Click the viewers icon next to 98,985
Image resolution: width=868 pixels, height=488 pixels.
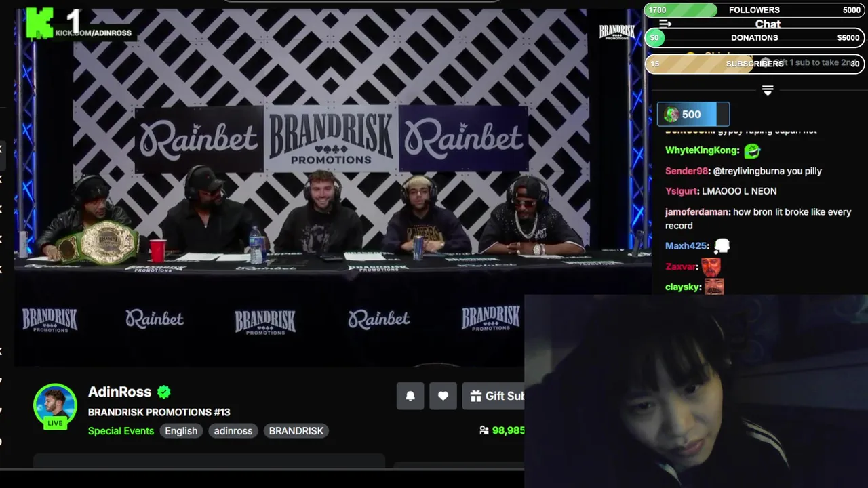(x=484, y=430)
